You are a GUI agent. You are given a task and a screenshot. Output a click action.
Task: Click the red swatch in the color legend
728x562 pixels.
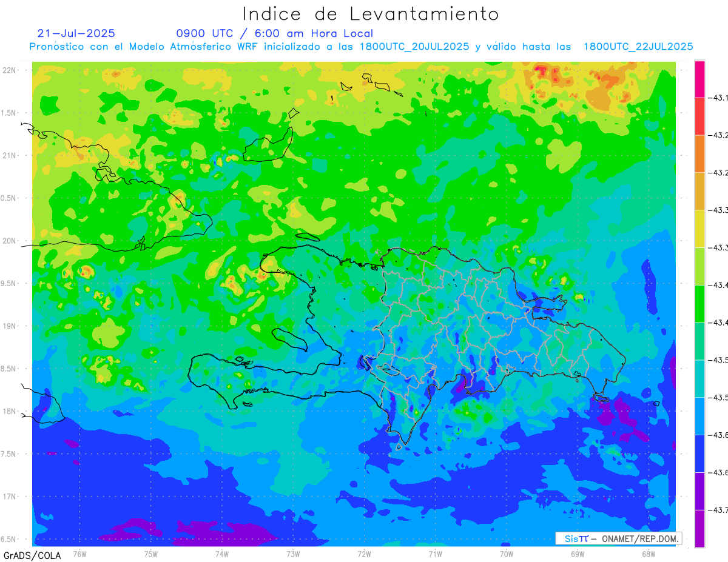[699, 116]
